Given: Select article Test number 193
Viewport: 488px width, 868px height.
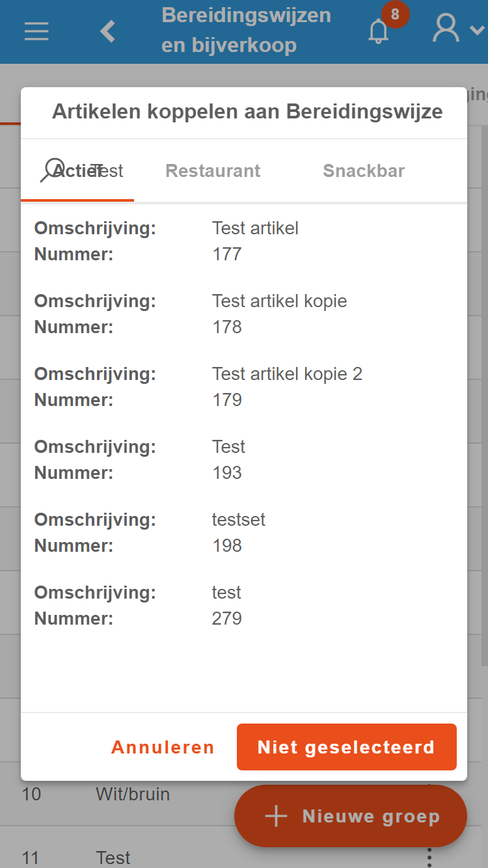Looking at the screenshot, I should coord(244,460).
